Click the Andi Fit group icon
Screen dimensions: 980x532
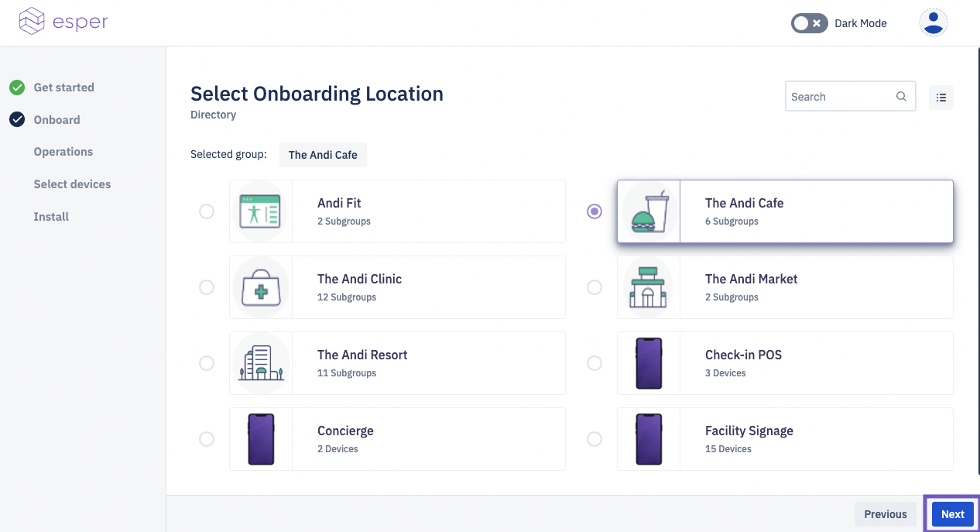coord(260,211)
